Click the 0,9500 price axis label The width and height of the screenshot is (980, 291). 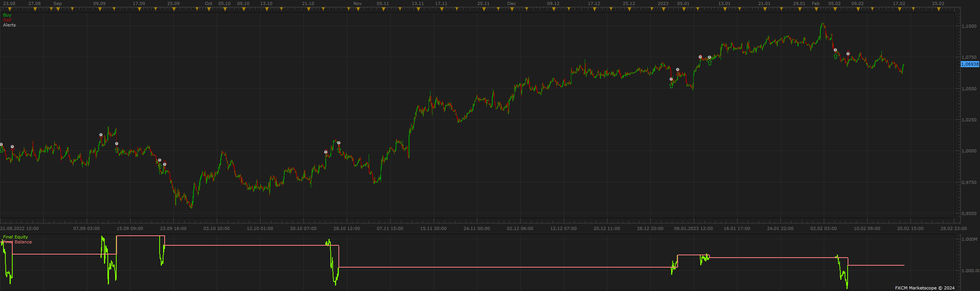969,213
